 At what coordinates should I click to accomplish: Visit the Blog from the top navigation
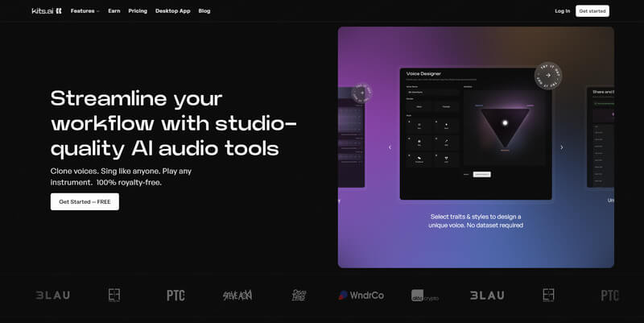[204, 11]
